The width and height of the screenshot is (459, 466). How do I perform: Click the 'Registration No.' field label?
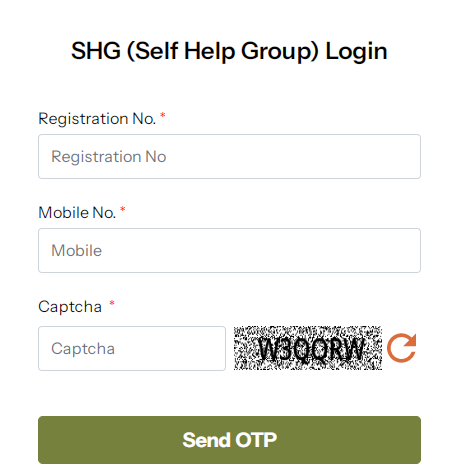[x=97, y=119]
